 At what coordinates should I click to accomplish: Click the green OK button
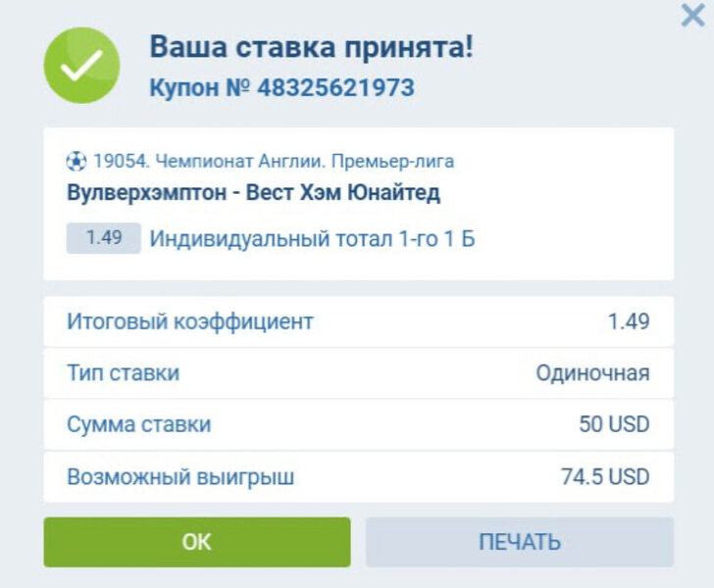pyautogui.click(x=196, y=542)
